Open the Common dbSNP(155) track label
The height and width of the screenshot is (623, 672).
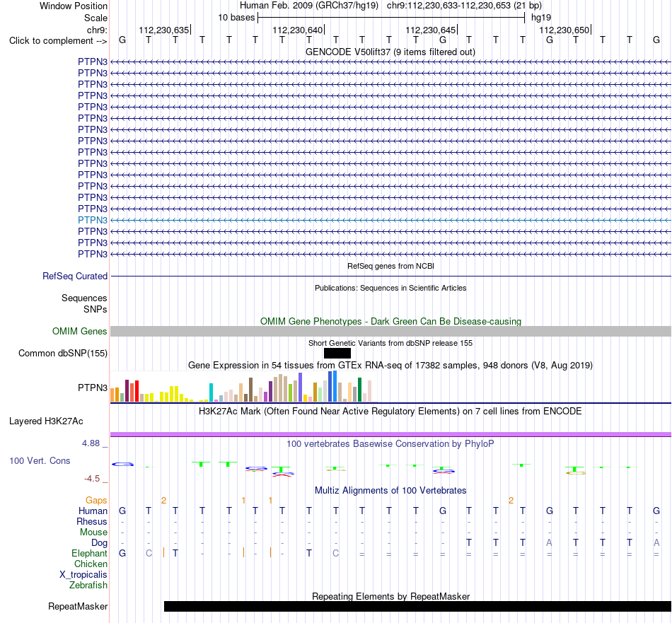[63, 354]
